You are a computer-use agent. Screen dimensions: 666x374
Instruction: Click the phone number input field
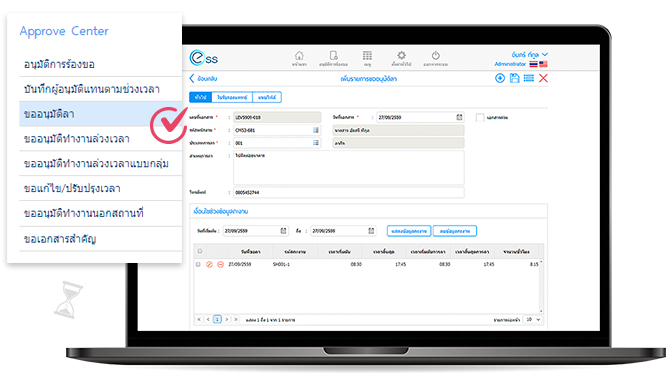pos(348,192)
